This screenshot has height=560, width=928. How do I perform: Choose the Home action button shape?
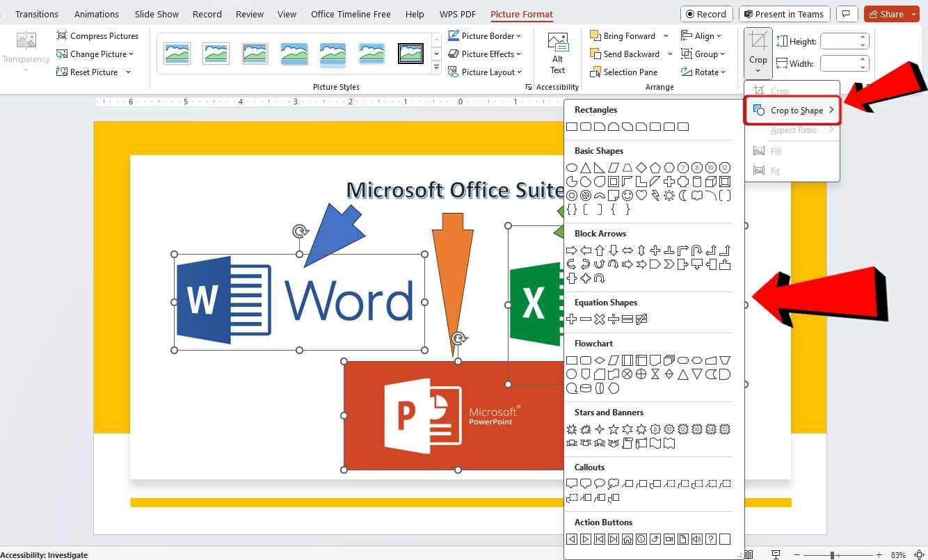coord(627,539)
